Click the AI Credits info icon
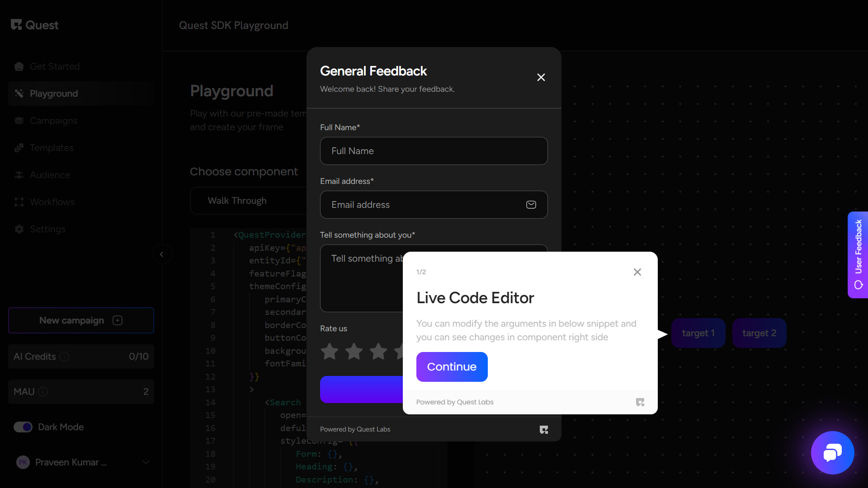 pos(64,357)
